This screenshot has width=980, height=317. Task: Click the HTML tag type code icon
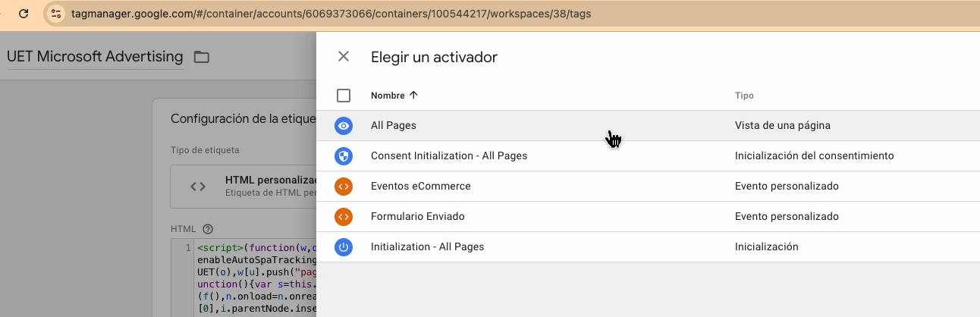coord(198,187)
